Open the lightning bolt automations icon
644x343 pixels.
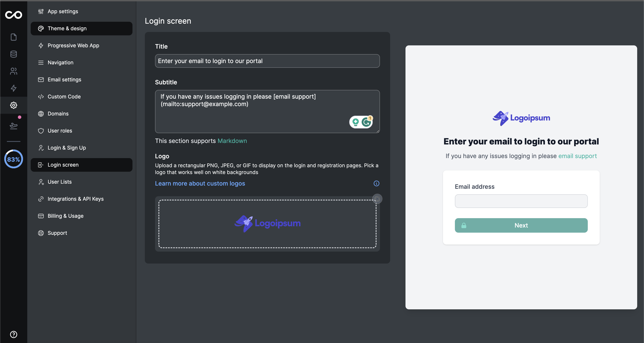(13, 88)
